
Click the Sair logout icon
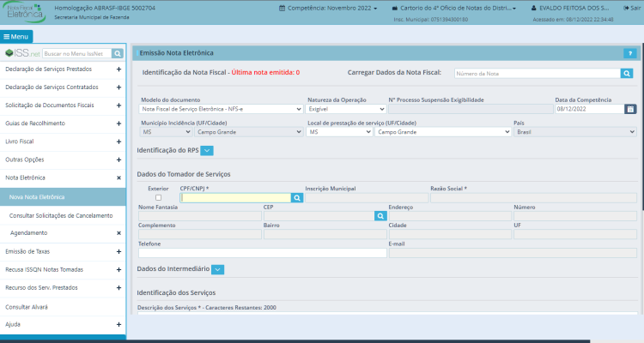[626, 8]
